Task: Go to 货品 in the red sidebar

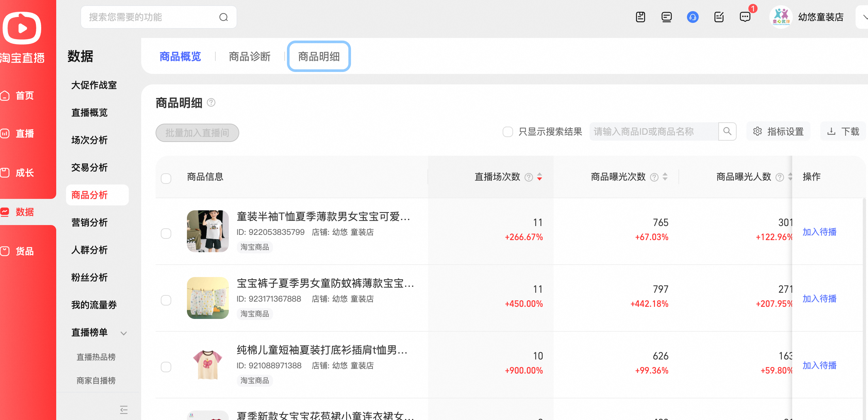Action: pos(18,251)
